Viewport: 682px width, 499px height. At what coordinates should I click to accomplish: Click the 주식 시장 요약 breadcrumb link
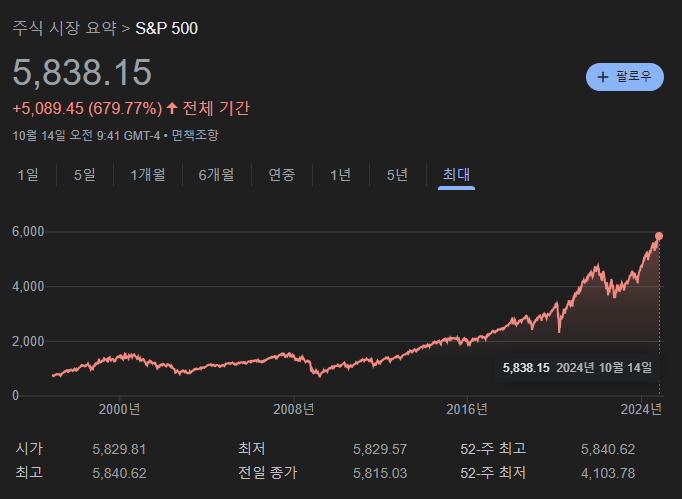[x=64, y=28]
